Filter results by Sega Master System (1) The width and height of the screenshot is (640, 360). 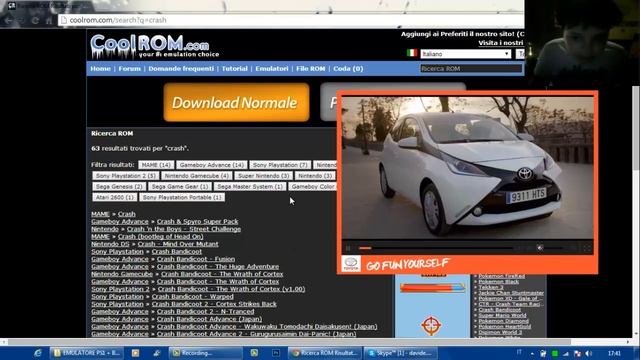[x=250, y=187]
